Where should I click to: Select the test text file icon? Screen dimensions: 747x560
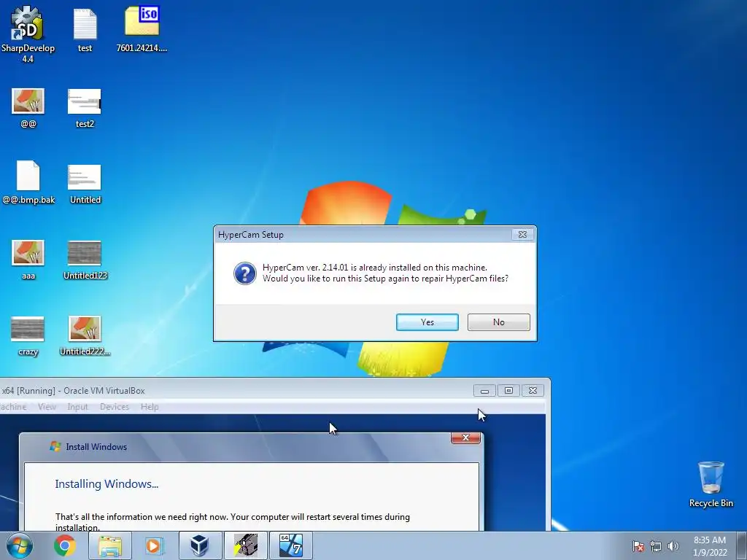click(85, 30)
